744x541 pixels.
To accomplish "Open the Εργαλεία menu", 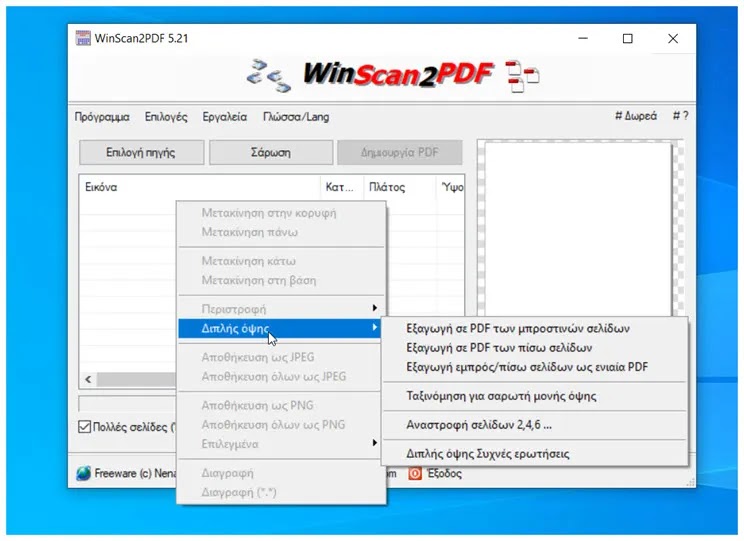I will 224,117.
